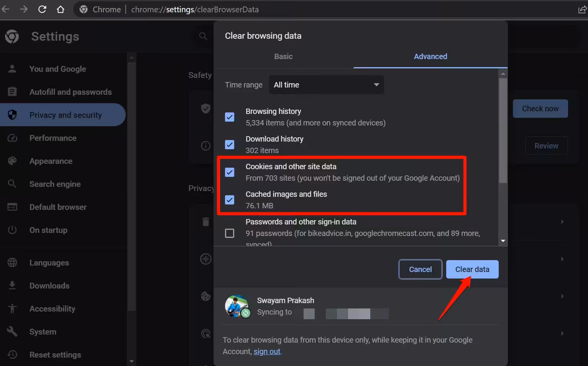
Task: Uncheck Cached images and files checkbox
Action: coord(230,200)
